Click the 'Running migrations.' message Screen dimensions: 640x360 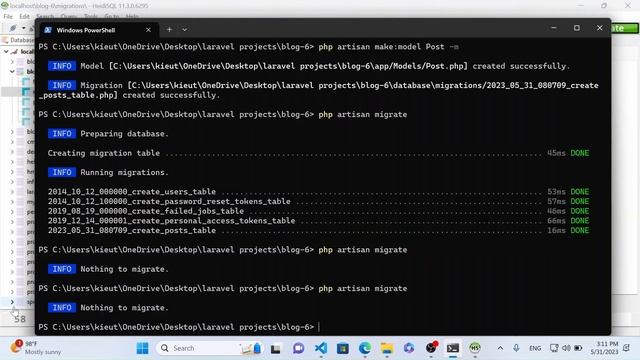pyautogui.click(x=124, y=172)
